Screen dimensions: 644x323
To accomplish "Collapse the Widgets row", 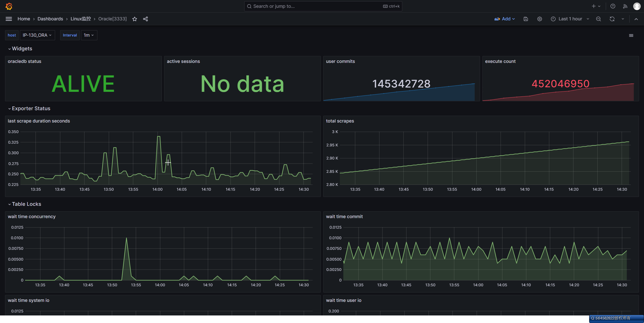I will click(22, 49).
